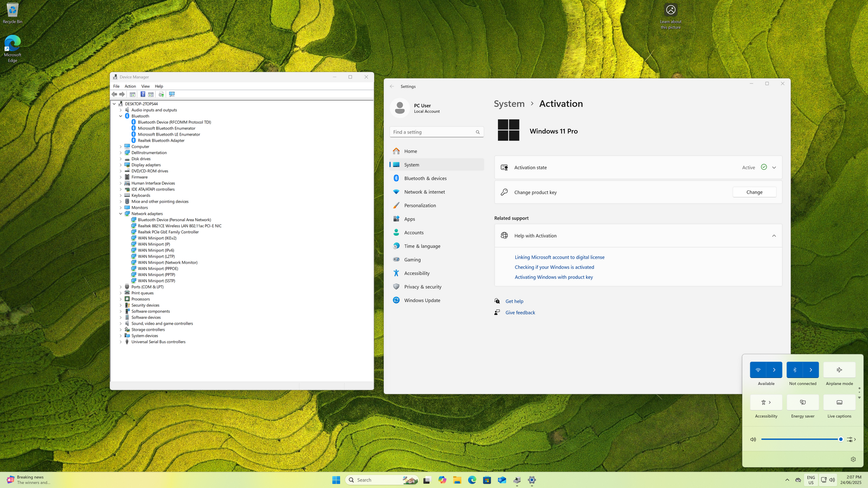Image resolution: width=868 pixels, height=488 pixels.
Task: Collapse the Network adapters category
Action: point(121,214)
